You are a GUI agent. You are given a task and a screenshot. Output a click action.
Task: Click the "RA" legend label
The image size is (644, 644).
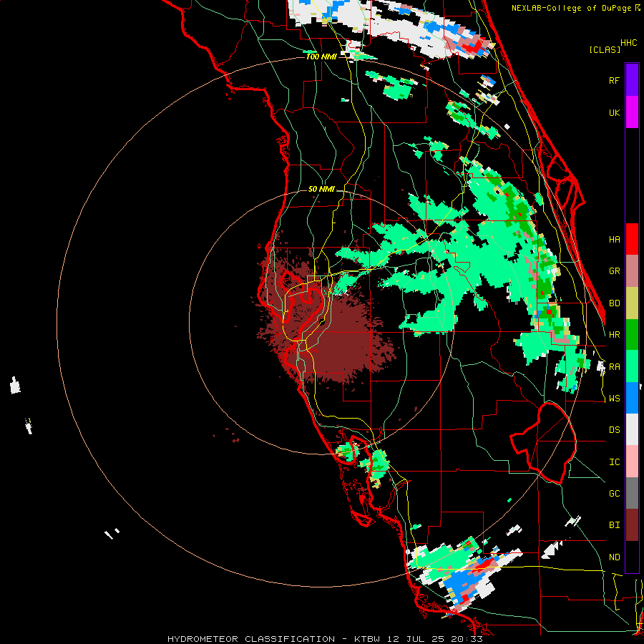click(614, 367)
